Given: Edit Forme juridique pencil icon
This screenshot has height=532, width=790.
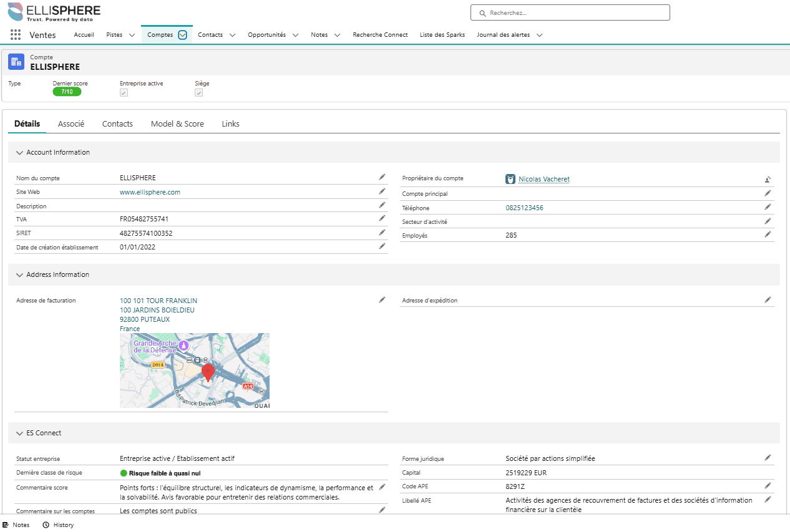Looking at the screenshot, I should (x=768, y=457).
